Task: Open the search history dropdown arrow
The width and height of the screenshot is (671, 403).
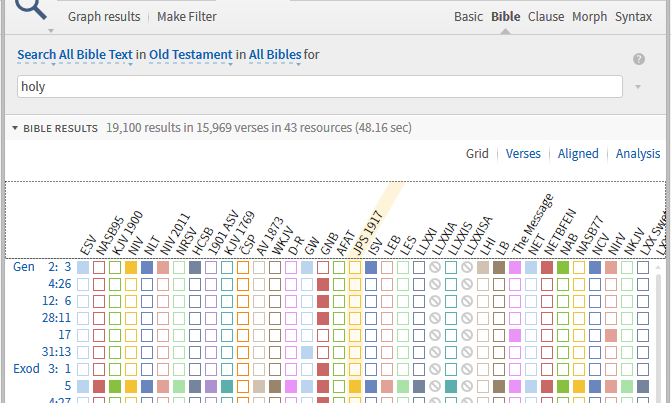Action: (638, 87)
